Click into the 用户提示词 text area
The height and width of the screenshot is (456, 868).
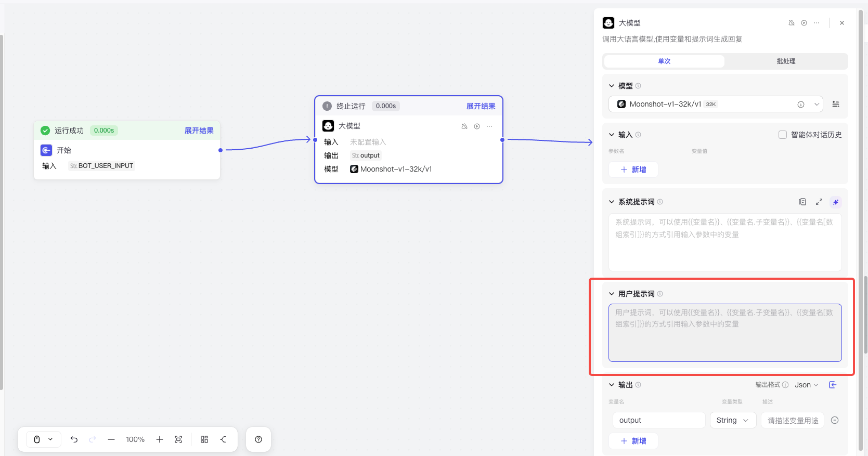[725, 338]
